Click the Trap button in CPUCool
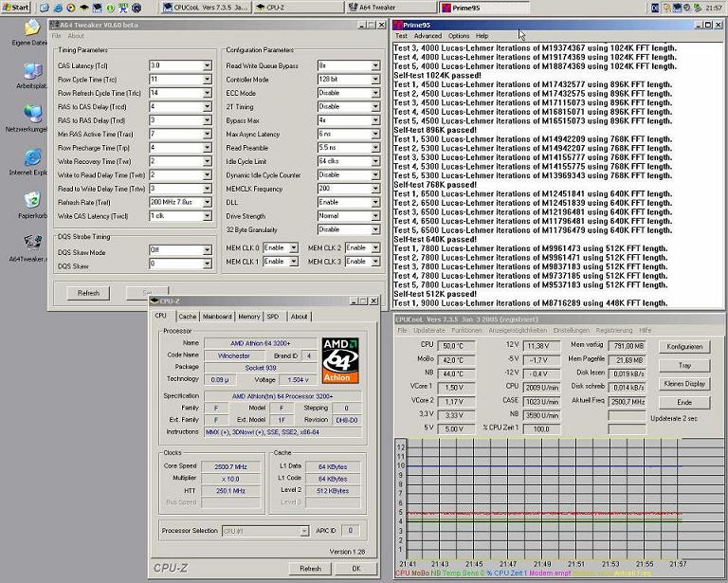Screen dimensions: 728x583 [684, 365]
